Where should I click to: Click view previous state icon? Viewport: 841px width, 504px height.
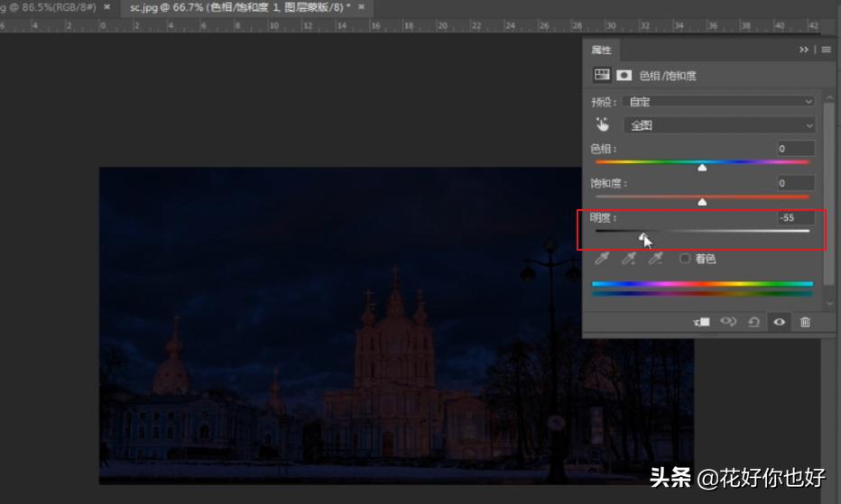point(727,322)
